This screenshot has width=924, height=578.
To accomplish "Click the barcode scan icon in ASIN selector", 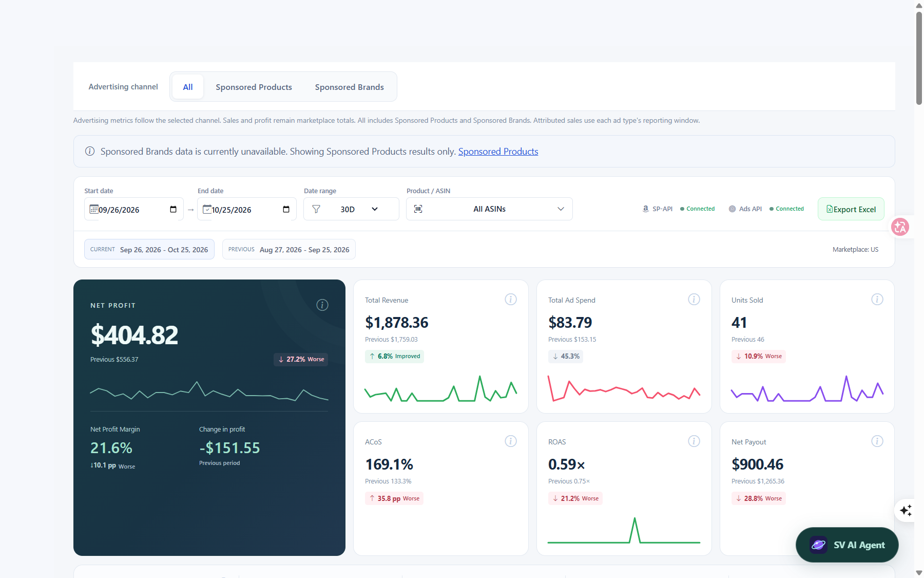I will pyautogui.click(x=418, y=209).
